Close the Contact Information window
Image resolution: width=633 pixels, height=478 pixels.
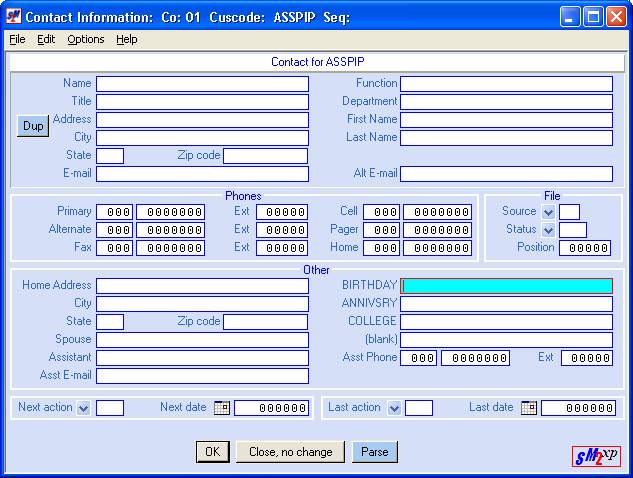click(x=616, y=17)
